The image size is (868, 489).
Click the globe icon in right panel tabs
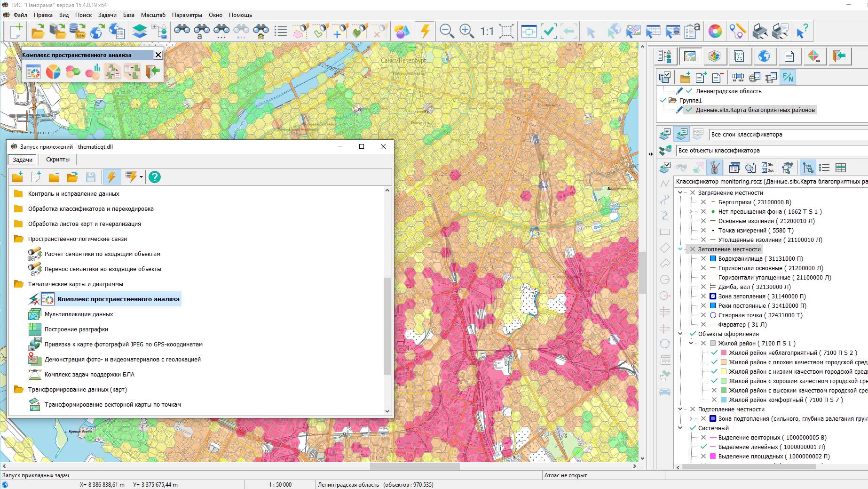coord(764,56)
